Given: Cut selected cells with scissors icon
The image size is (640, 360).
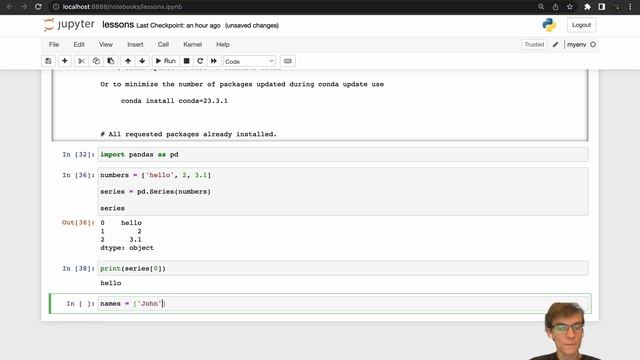Looking at the screenshot, I should pos(81,61).
